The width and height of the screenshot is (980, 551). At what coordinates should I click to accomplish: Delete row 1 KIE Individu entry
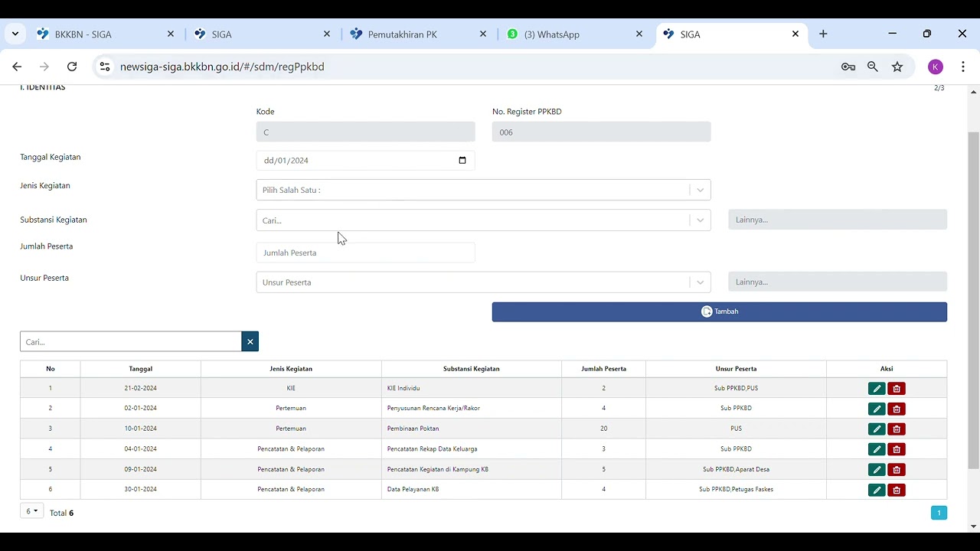[x=897, y=389]
